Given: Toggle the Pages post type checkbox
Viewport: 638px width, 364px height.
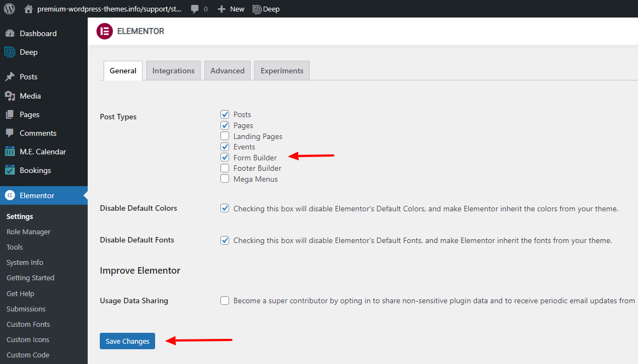Looking at the screenshot, I should coord(225,125).
